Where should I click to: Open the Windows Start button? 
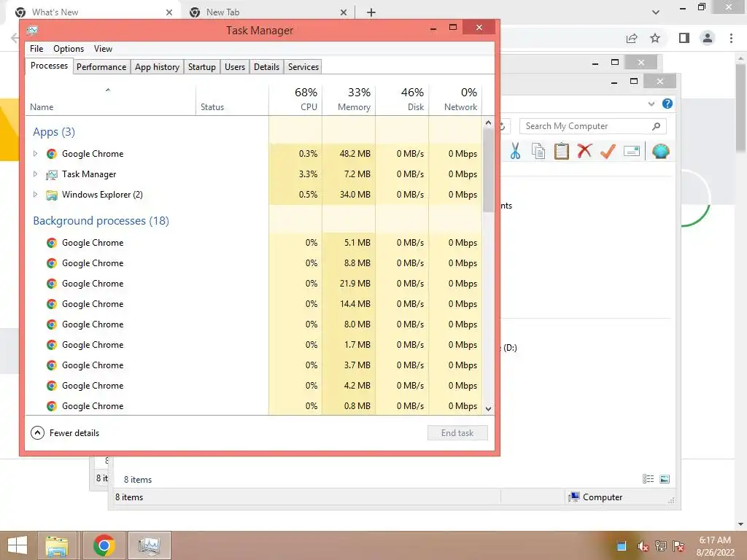[x=18, y=545]
